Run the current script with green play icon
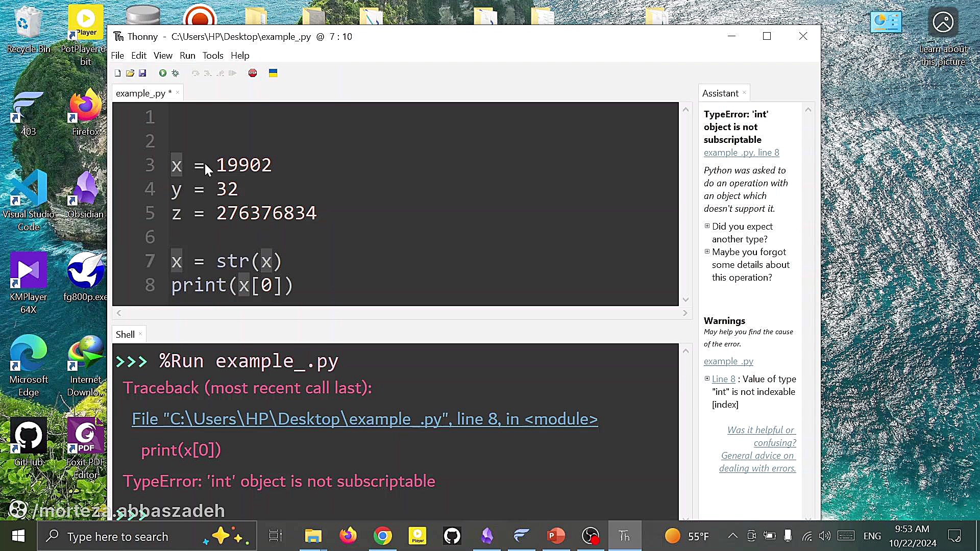The image size is (980, 551). 163,73
